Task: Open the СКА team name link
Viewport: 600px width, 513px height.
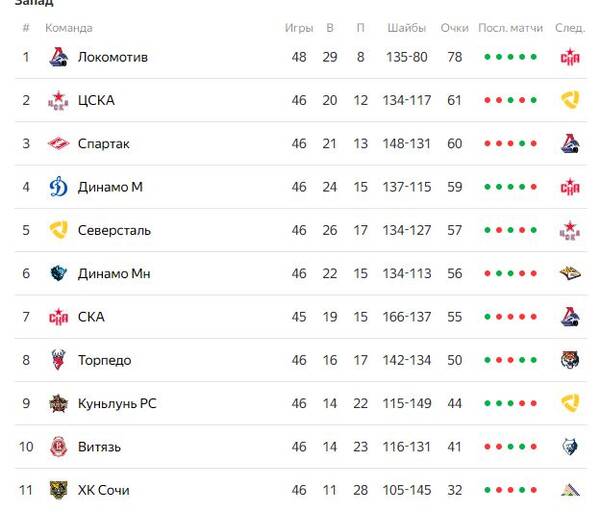Action: coord(91,317)
